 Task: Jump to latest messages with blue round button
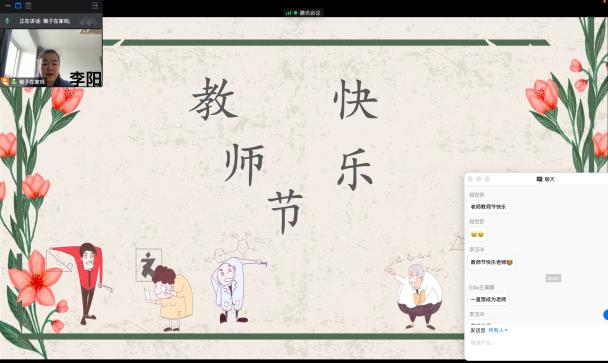pos(605,315)
